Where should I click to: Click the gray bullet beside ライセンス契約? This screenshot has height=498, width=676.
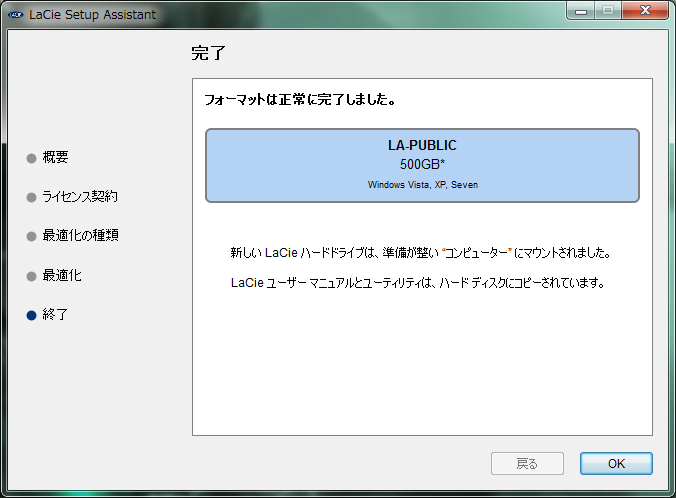click(31, 197)
